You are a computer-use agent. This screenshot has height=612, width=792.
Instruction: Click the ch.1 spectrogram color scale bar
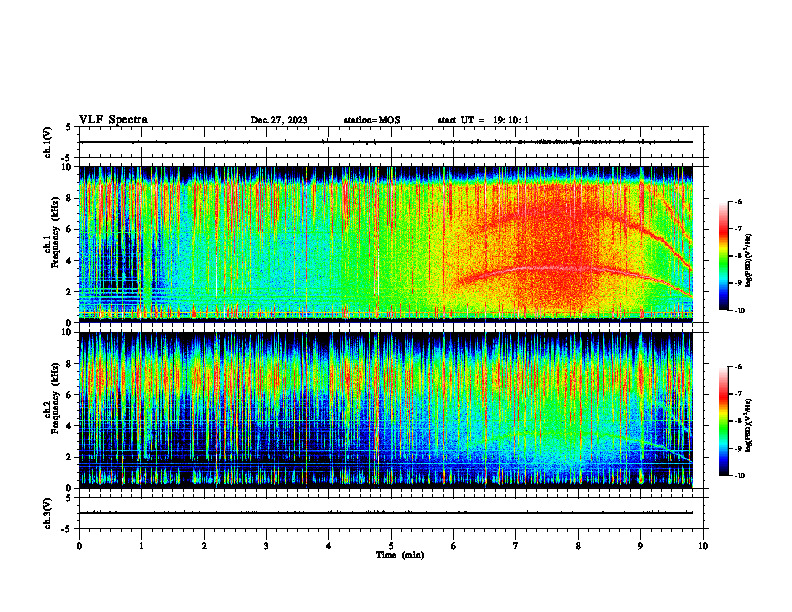coord(724,256)
